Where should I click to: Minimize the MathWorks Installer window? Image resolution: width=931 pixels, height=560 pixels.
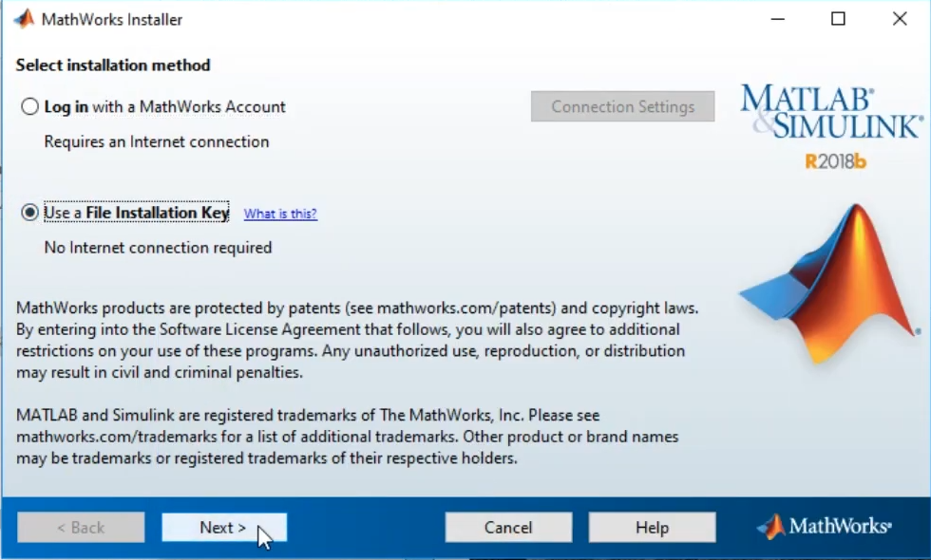[775, 19]
